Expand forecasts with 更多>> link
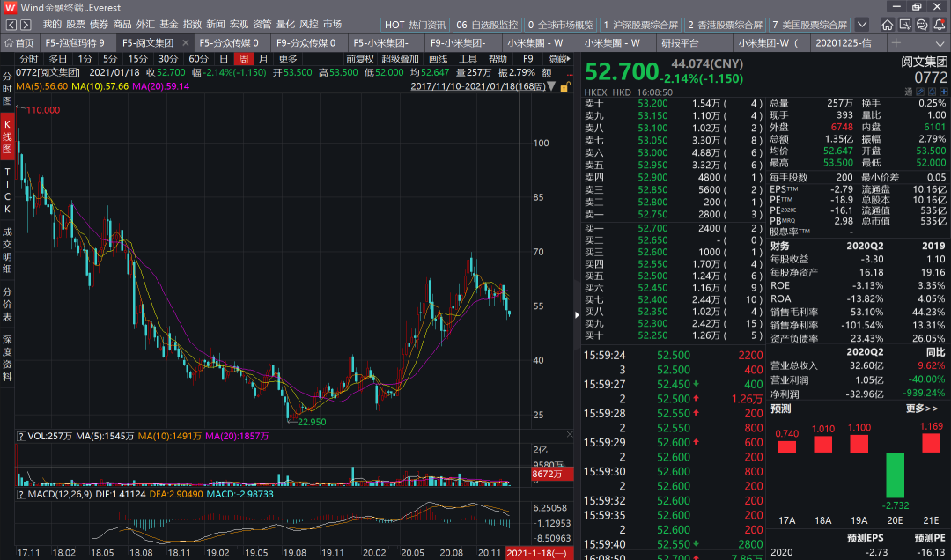 (x=922, y=409)
